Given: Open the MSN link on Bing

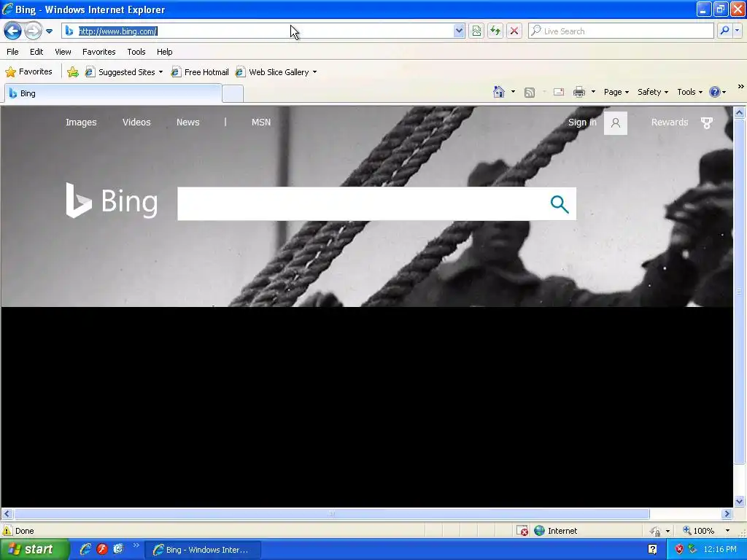Looking at the screenshot, I should click(x=261, y=122).
